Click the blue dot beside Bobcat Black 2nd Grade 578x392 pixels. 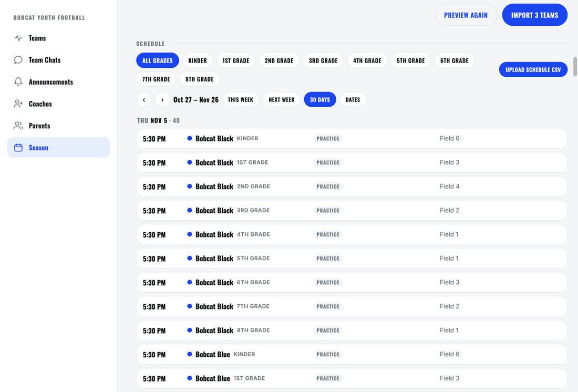coord(190,186)
